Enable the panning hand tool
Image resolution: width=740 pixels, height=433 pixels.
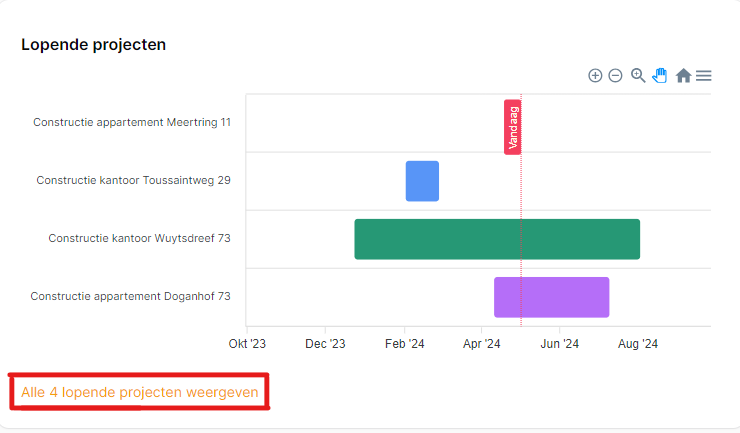660,76
